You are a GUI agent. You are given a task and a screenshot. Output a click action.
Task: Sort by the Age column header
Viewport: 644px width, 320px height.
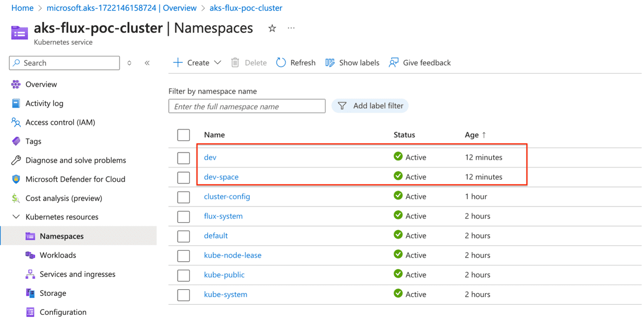pyautogui.click(x=475, y=135)
